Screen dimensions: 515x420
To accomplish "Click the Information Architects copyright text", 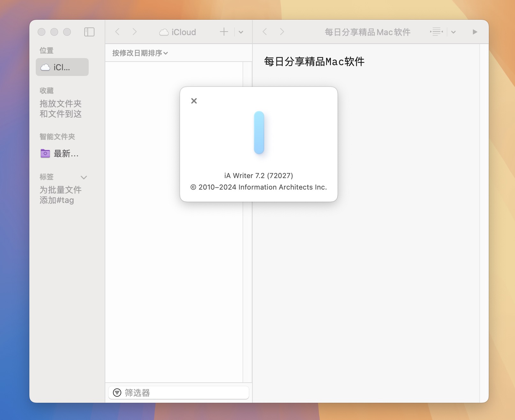I will 259,187.
